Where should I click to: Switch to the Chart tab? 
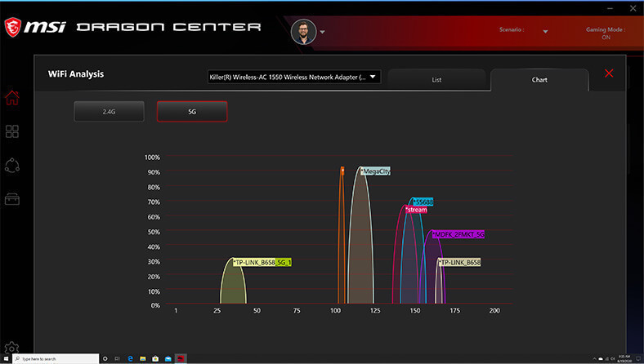539,80
